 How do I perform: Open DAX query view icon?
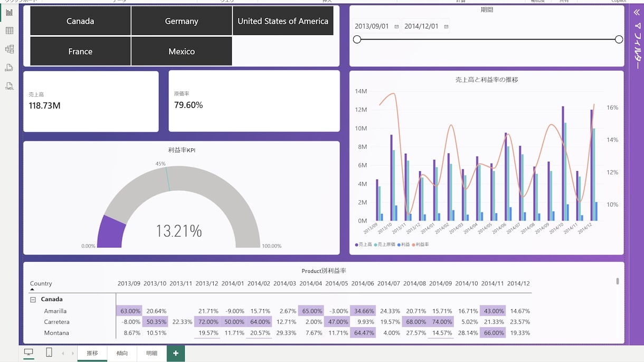[x=9, y=68]
